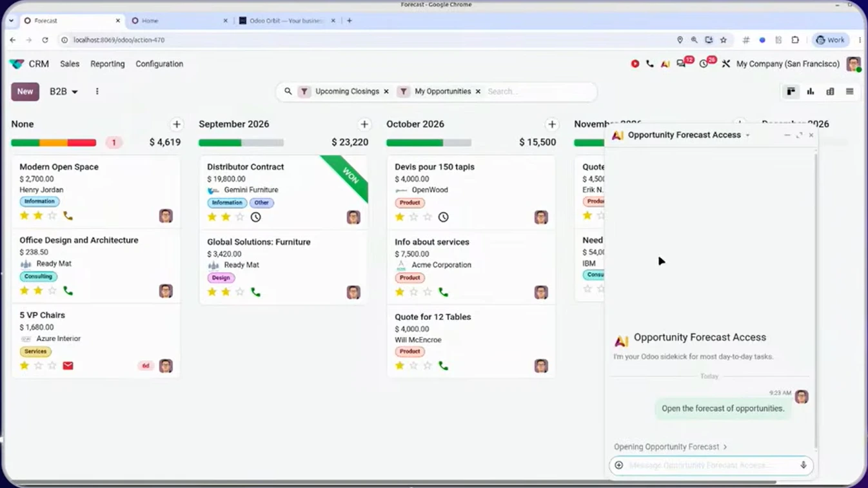Switch to the kanban view icon
The width and height of the screenshot is (868, 488).
click(791, 92)
